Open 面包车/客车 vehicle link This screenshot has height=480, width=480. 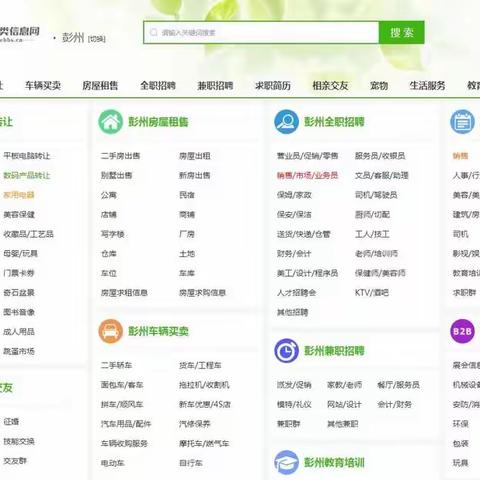tap(122, 385)
